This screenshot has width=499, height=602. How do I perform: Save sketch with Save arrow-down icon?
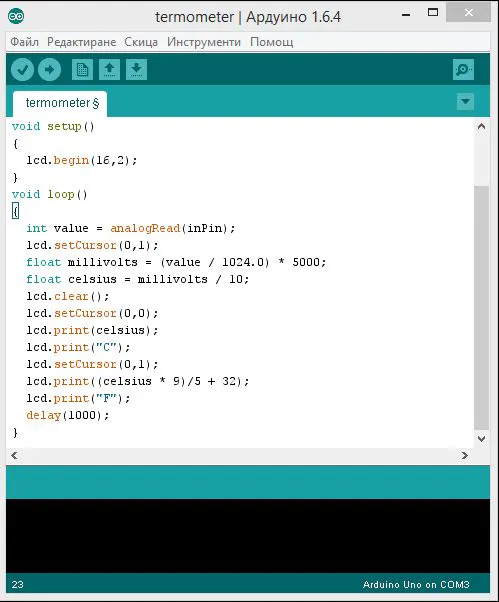(136, 70)
